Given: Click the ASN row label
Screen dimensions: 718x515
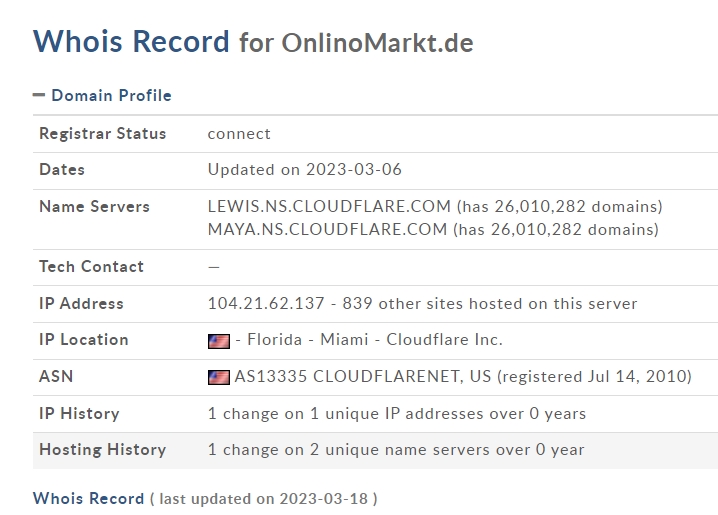Looking at the screenshot, I should click(x=56, y=376).
